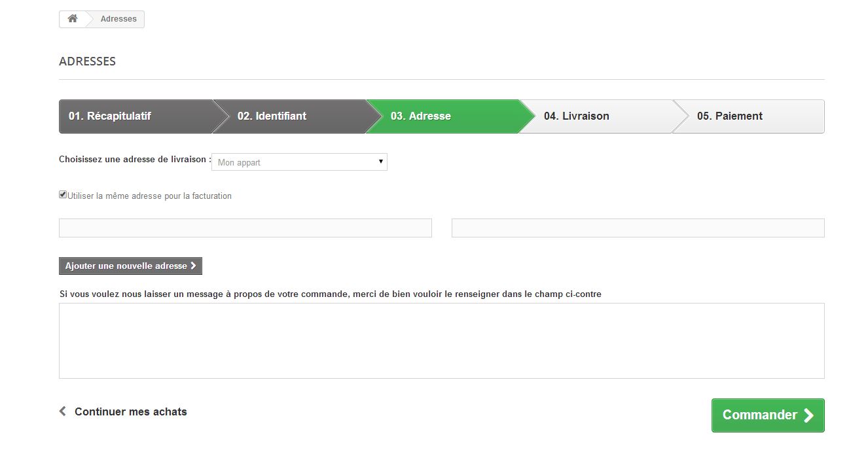Click the home icon in breadcrumb
The height and width of the screenshot is (454, 868).
coord(73,19)
